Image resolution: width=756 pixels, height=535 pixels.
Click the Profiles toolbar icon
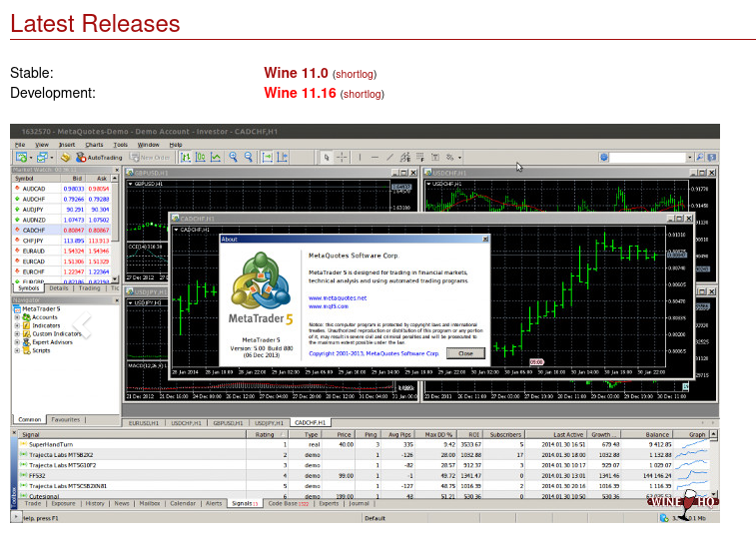coord(42,157)
